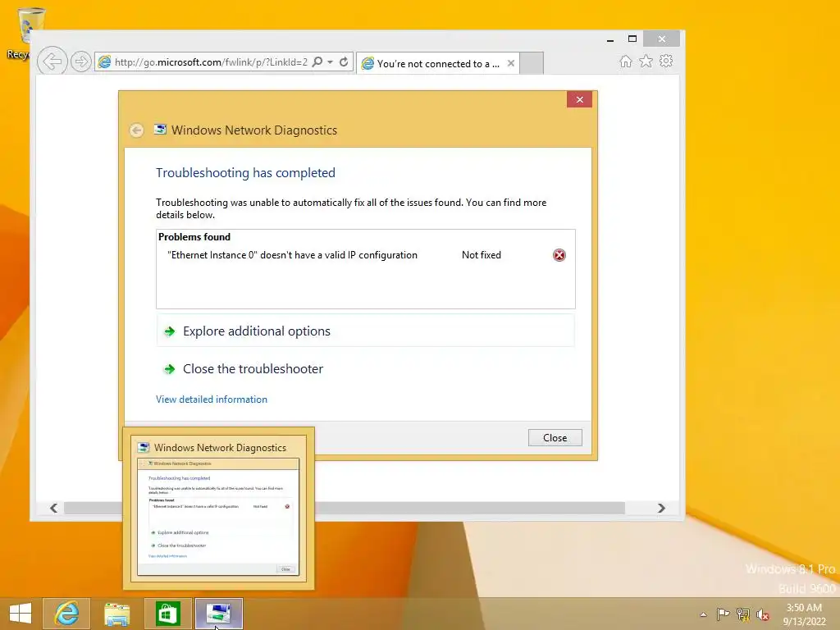The width and height of the screenshot is (840, 630).
Task: Open a new blank browser tab
Action: [532, 64]
